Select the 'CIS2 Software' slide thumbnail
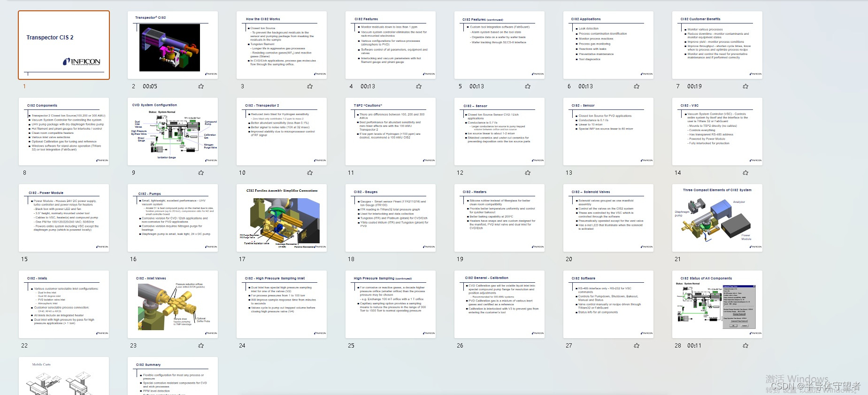The height and width of the screenshot is (395, 868). [x=608, y=304]
